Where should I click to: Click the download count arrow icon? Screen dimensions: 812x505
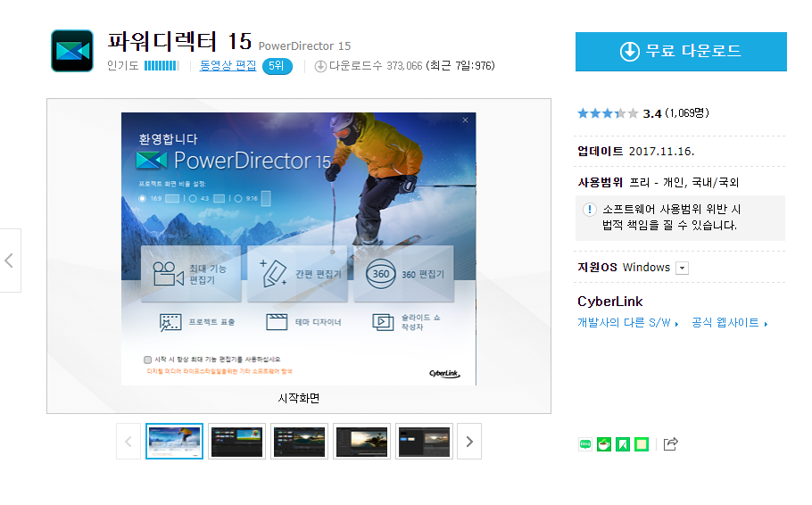(x=320, y=66)
